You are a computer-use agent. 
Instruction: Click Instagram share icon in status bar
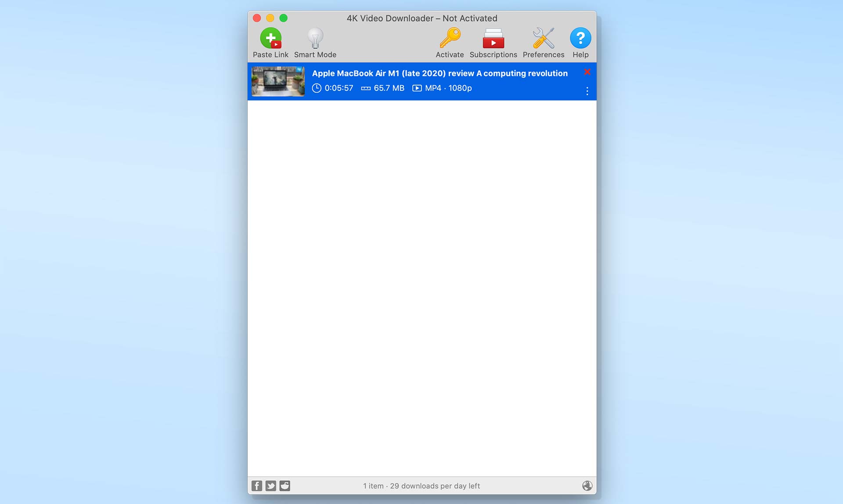click(x=285, y=486)
